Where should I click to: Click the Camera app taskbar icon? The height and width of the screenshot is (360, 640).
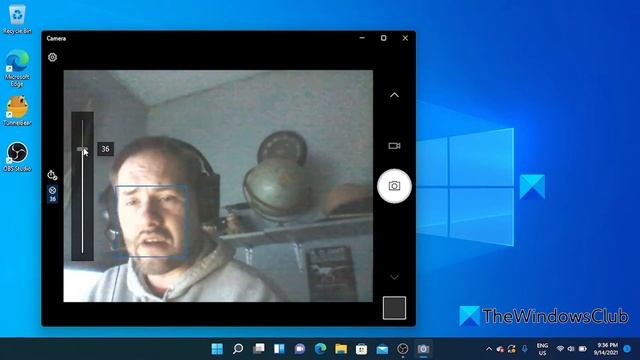(423, 349)
